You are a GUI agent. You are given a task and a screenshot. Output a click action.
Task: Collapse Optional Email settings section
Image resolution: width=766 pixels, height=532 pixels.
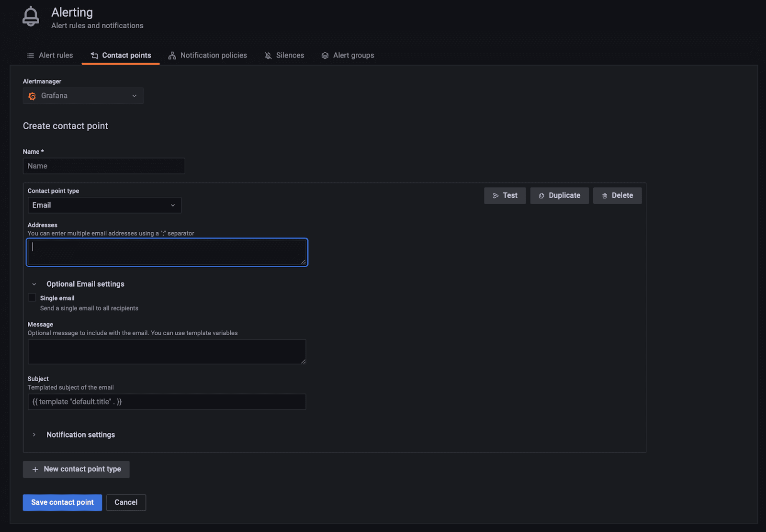(34, 284)
